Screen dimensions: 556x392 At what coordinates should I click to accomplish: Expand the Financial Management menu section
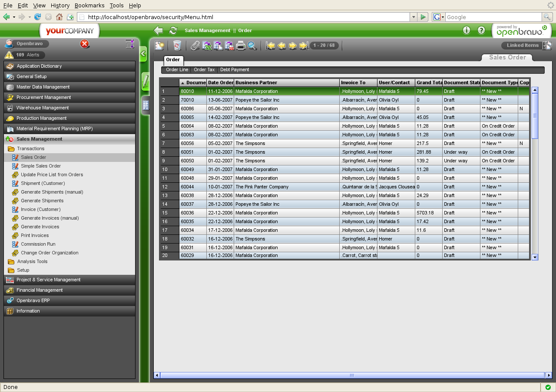[x=40, y=290]
